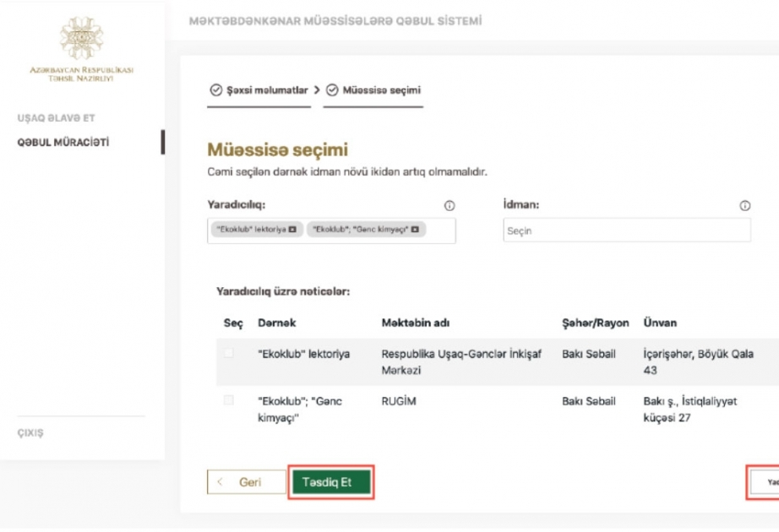
Task: Click the cut-off button at bottom right
Action: [x=765, y=482]
